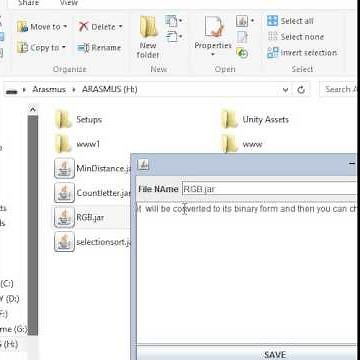
Task: Select drive (H:) in navigation pane
Action: point(9,344)
